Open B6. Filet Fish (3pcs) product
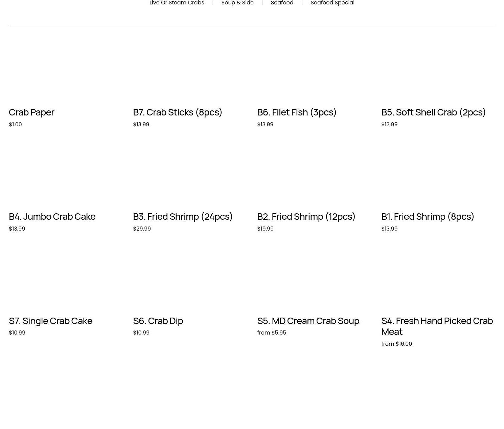Viewport: 504px width, 429px height. point(297,112)
